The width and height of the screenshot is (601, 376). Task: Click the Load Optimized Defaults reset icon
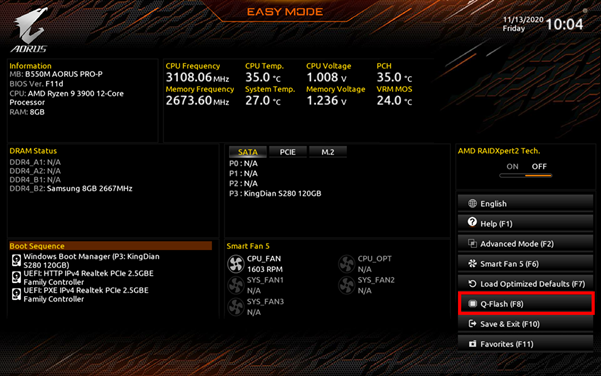[472, 284]
